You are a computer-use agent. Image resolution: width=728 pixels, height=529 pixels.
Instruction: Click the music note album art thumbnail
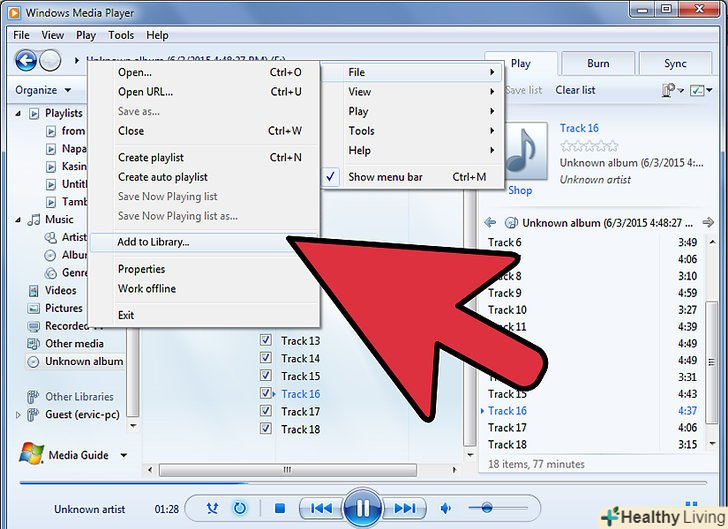click(x=526, y=151)
